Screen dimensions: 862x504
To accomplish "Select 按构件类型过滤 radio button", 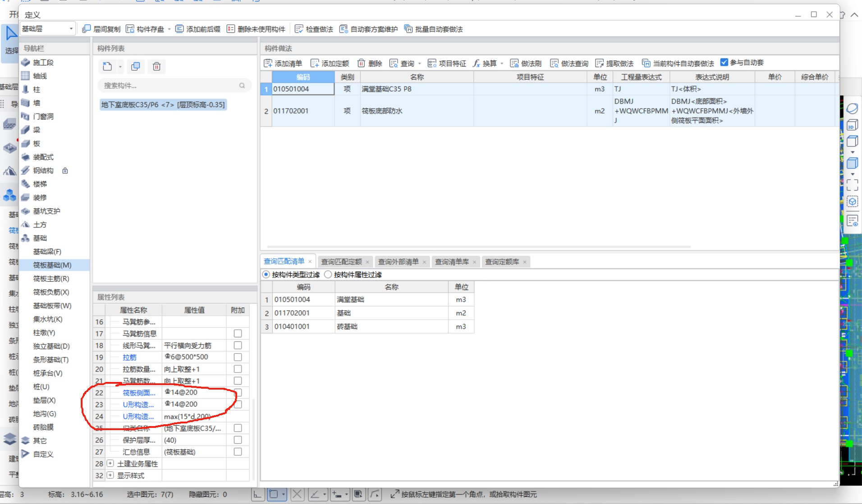I will click(266, 274).
